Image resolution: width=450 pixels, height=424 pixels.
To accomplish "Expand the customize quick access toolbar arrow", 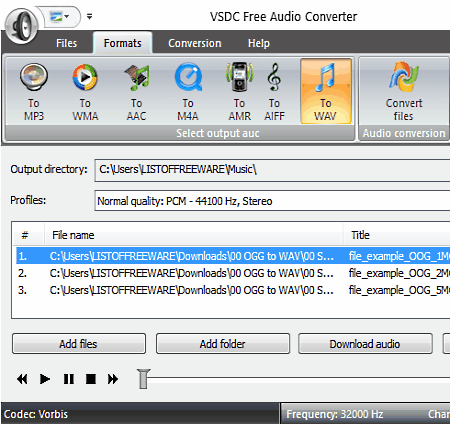I will [x=89, y=16].
